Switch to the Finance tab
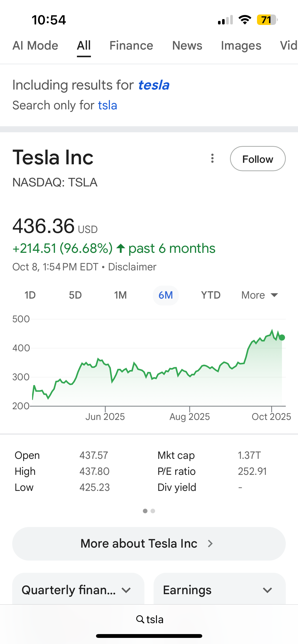The image size is (298, 644). tap(131, 46)
